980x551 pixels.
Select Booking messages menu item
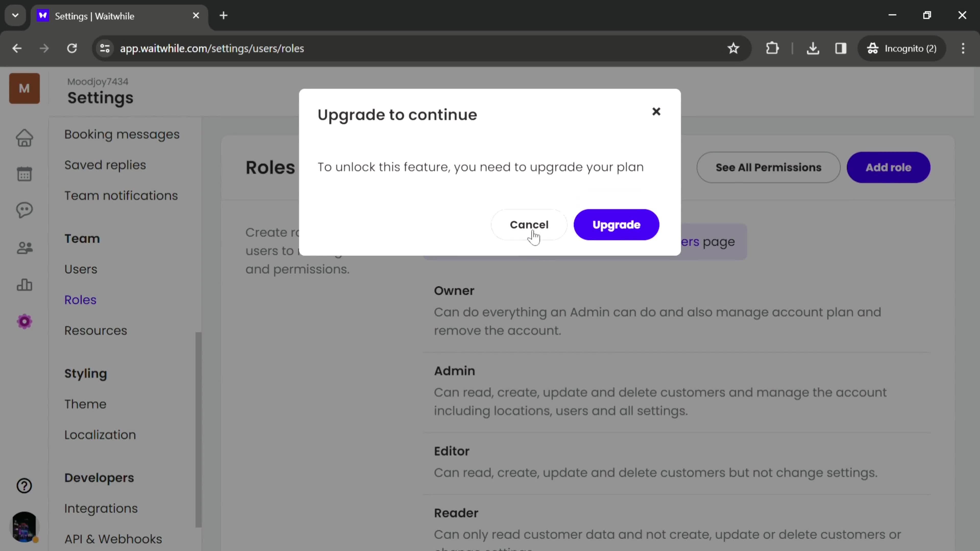[122, 134]
